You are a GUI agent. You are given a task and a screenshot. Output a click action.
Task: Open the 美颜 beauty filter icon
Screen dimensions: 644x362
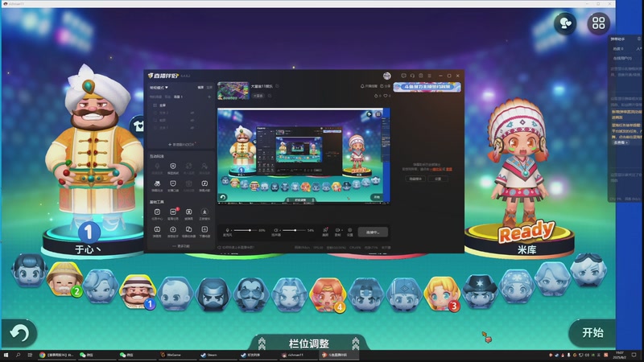325,232
